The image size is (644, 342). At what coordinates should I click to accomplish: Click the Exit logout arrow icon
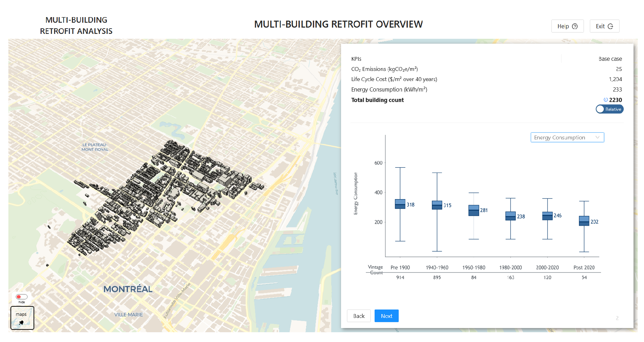coord(610,26)
